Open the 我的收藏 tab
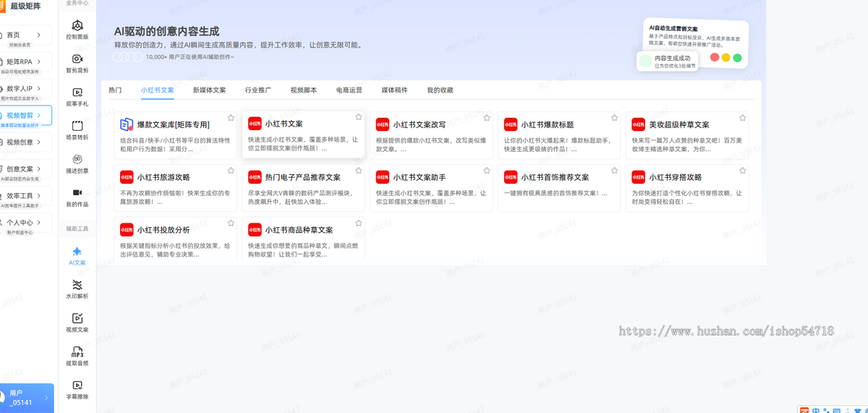This screenshot has width=868, height=413. (440, 90)
